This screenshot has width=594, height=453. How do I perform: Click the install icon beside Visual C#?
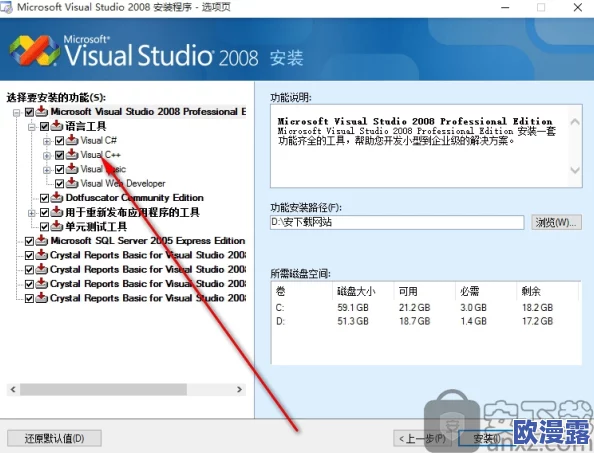point(72,141)
